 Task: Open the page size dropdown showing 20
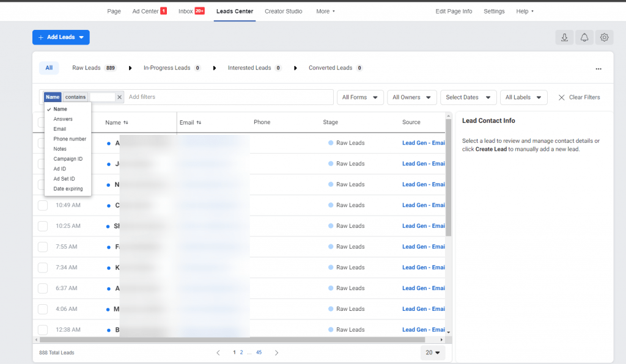click(x=433, y=352)
